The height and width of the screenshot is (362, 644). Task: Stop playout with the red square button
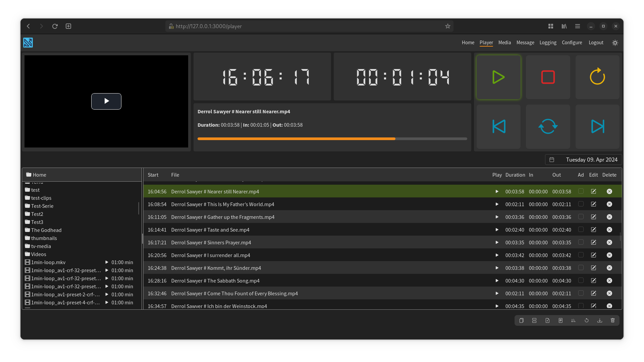click(548, 77)
